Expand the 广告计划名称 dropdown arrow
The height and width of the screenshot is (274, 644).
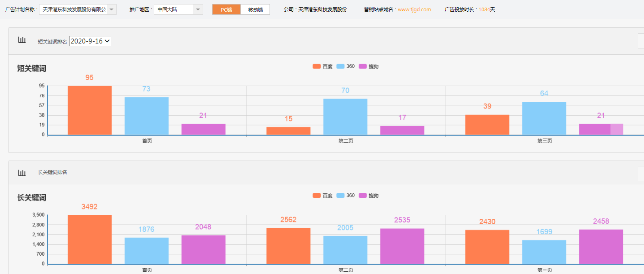point(112,9)
